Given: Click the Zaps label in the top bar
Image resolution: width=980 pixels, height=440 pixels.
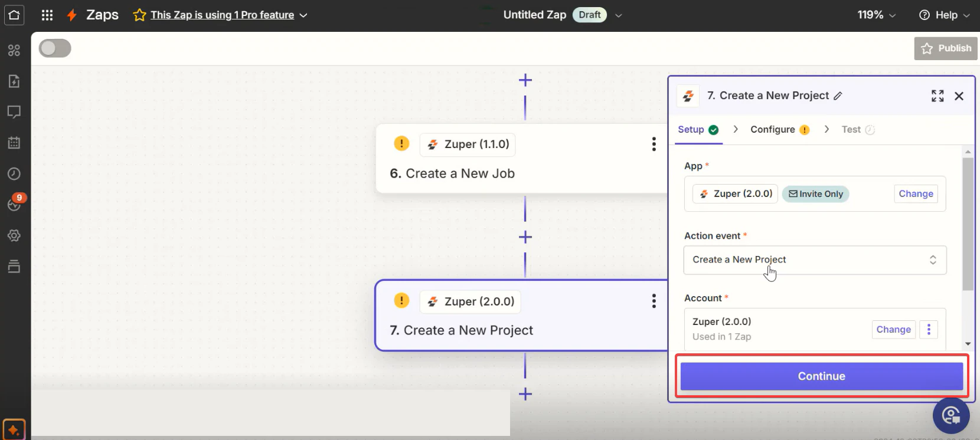Looking at the screenshot, I should click(x=102, y=15).
